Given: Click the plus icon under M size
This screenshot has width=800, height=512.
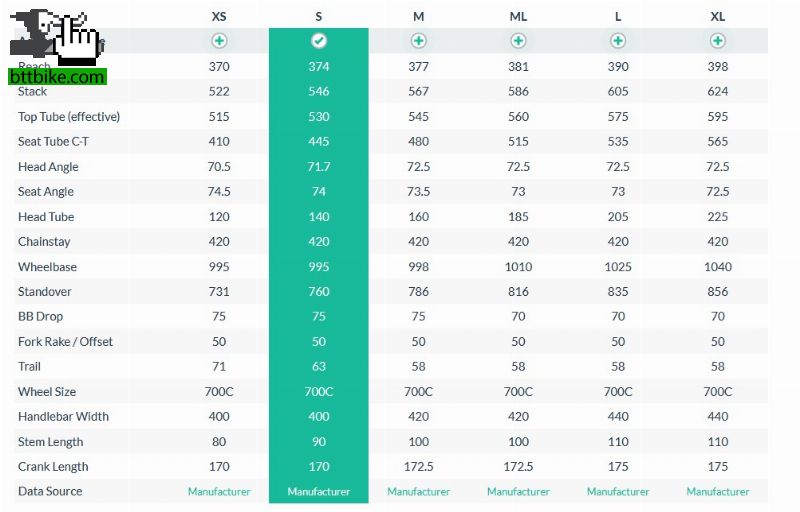Looking at the screenshot, I should click(418, 41).
